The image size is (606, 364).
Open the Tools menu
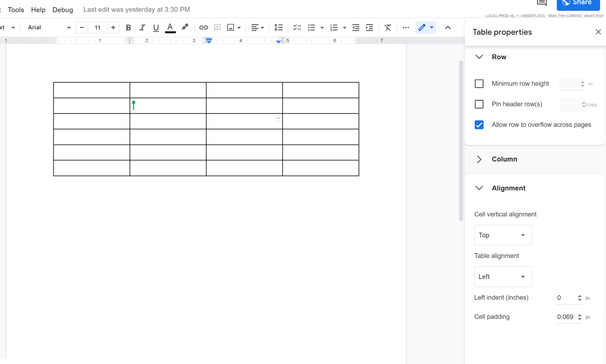pos(16,10)
